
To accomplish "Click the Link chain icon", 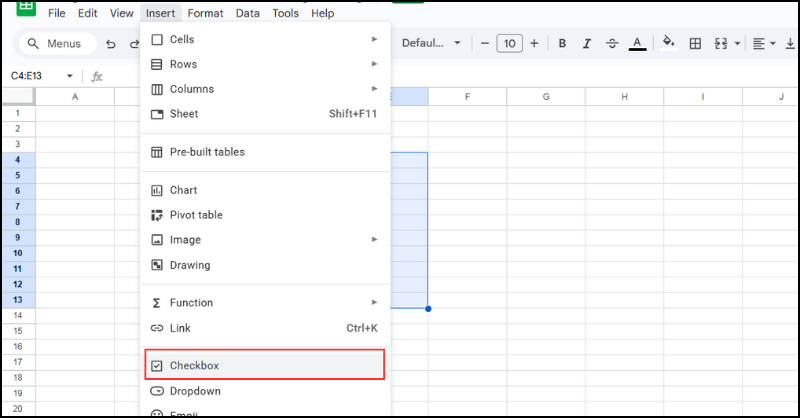I will (x=157, y=328).
